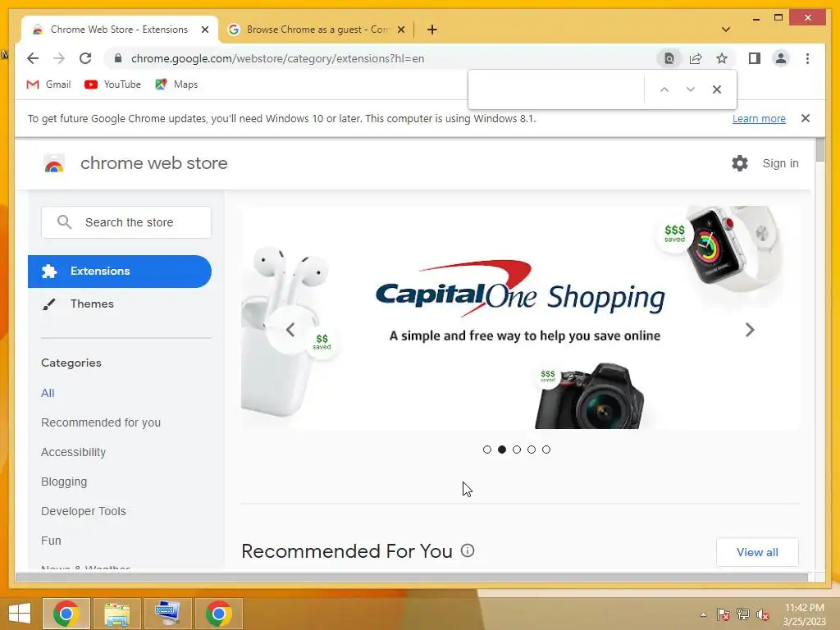The width and height of the screenshot is (840, 630).
Task: Share this page using share icon
Action: pyautogui.click(x=696, y=58)
